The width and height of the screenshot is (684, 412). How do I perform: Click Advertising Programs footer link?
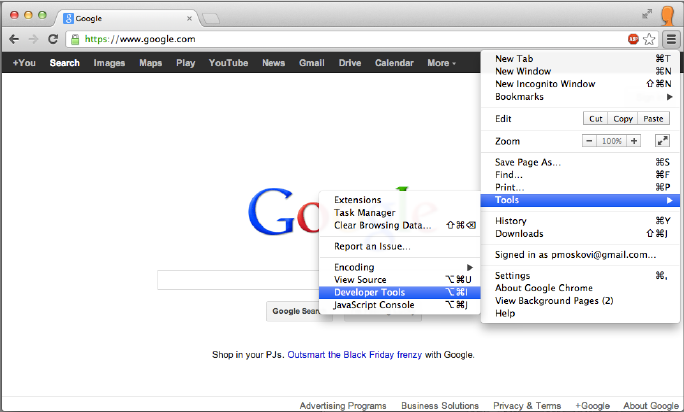coord(343,406)
